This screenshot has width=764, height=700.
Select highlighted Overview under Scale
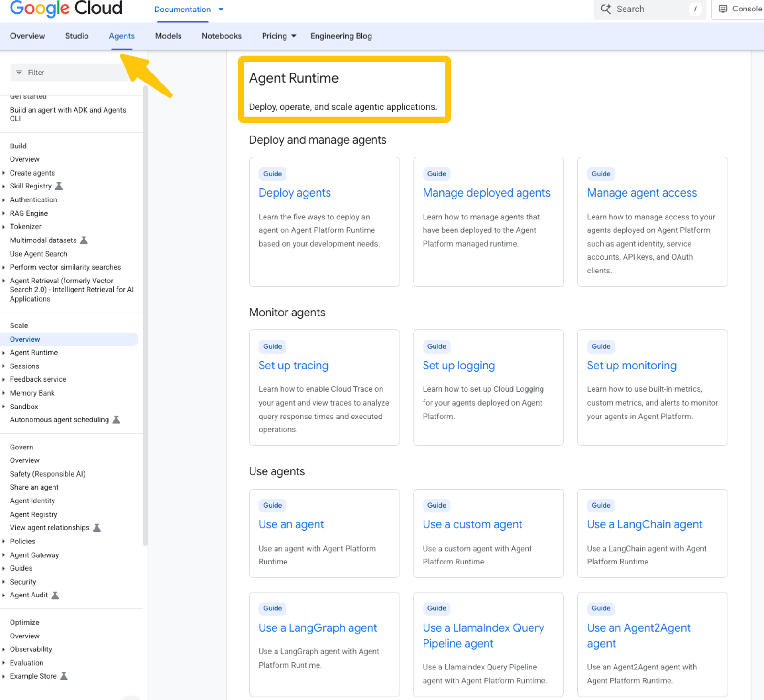(x=69, y=339)
